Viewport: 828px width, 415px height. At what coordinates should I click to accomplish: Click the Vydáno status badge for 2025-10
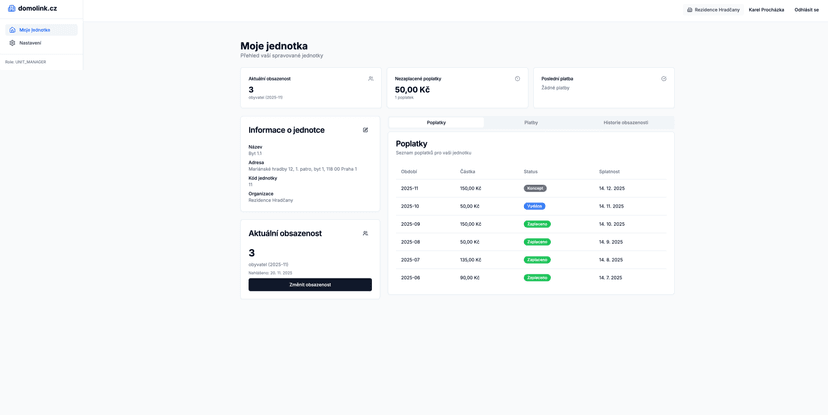(x=534, y=206)
